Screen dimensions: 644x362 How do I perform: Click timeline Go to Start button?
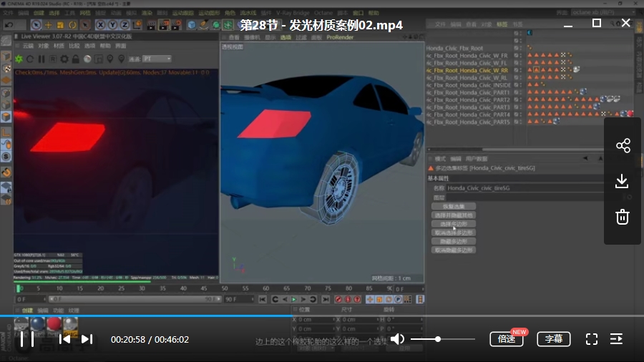tap(263, 300)
